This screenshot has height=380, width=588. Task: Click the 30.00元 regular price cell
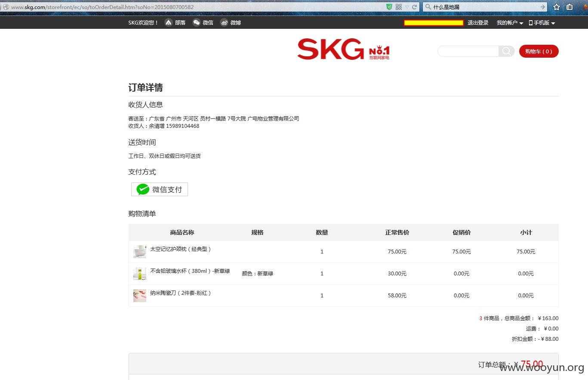(397, 274)
